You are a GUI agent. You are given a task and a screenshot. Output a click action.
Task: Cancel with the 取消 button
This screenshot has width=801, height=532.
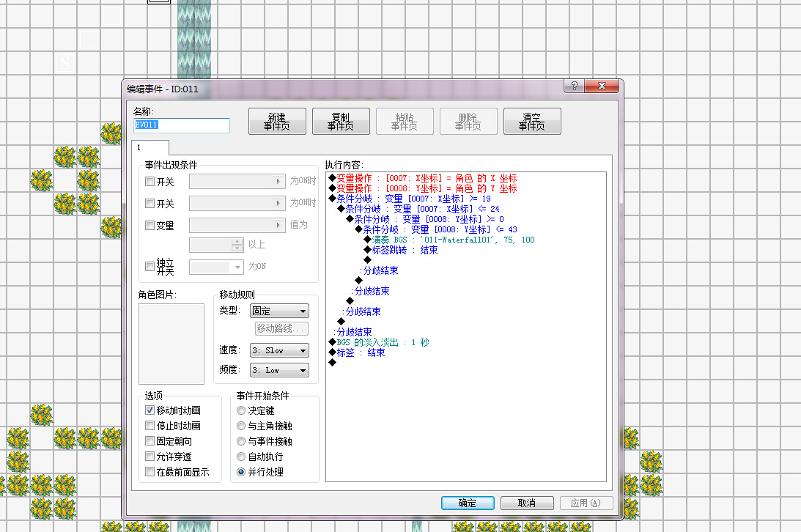[x=527, y=503]
